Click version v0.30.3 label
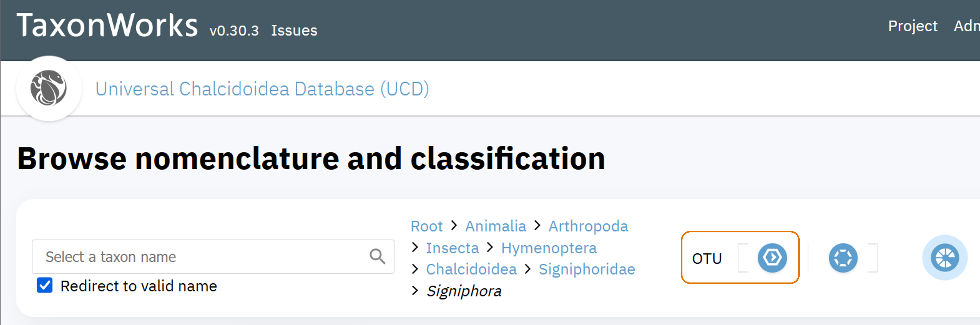The height and width of the screenshot is (325, 980). point(234,30)
